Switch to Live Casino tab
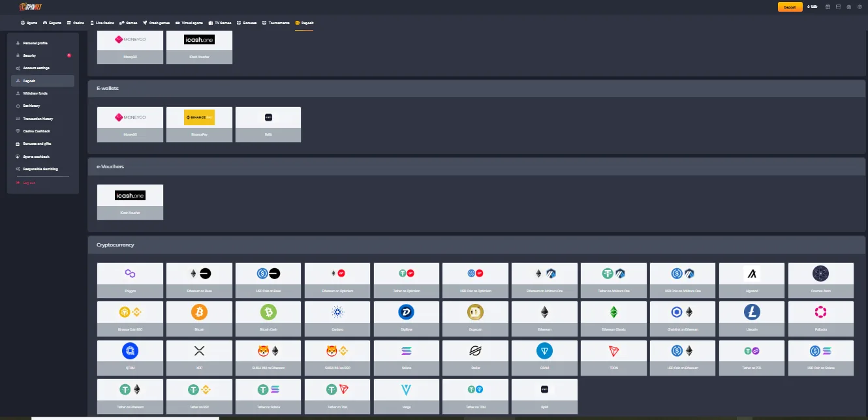Viewport: 868px width, 420px height. [102, 22]
